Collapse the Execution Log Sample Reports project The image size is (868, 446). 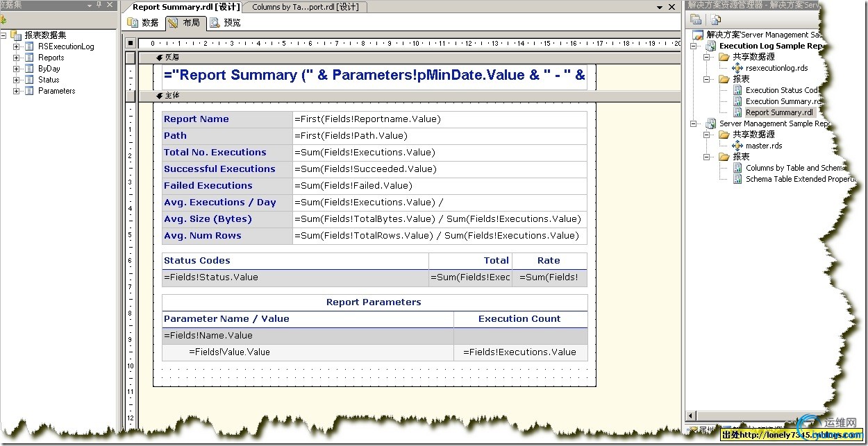(694, 46)
